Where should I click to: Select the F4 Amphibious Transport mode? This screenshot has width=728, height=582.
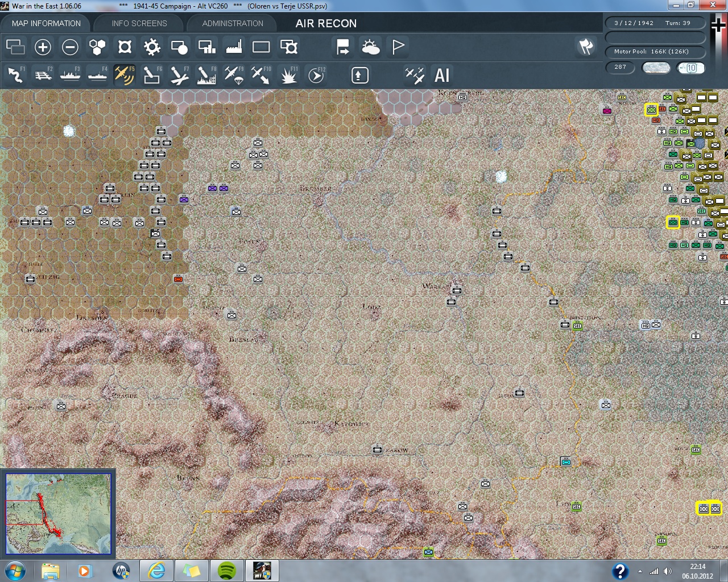(x=98, y=75)
